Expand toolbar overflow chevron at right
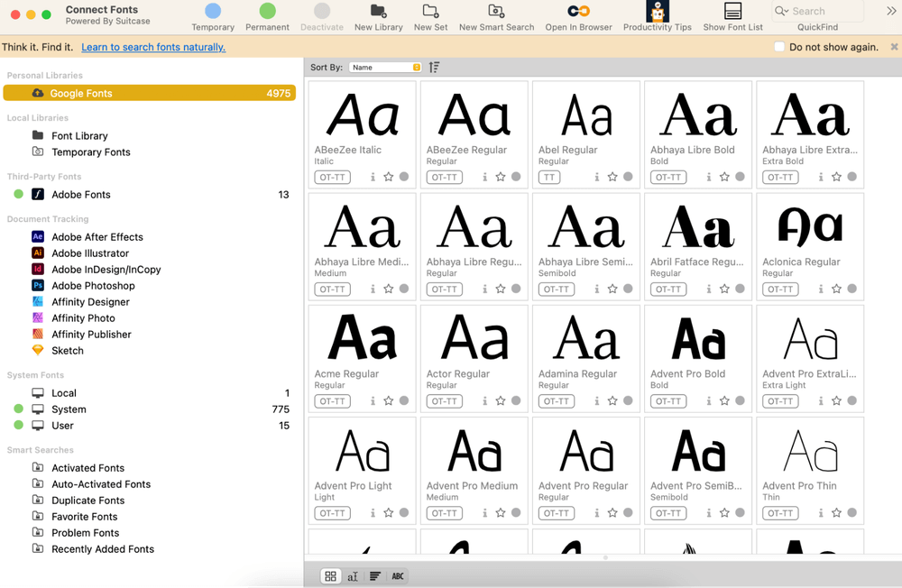Image resolution: width=902 pixels, height=588 pixels. [x=890, y=12]
